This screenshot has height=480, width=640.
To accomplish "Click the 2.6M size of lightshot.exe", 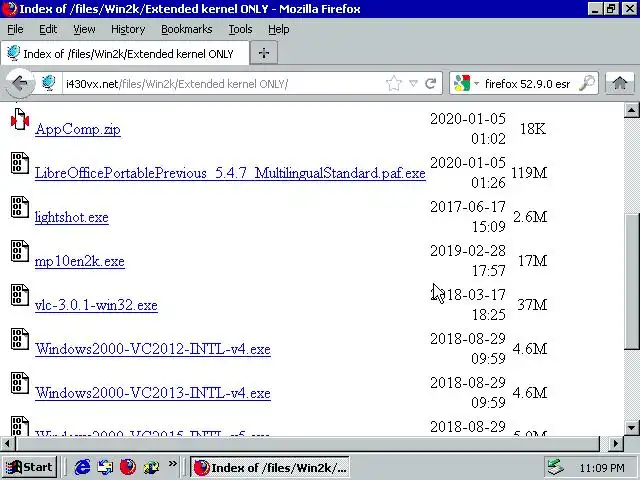I will pos(530,217).
